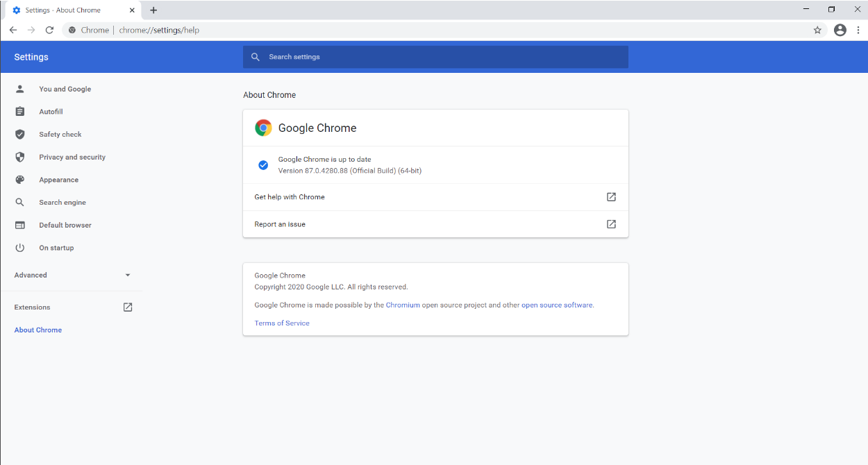Minimize the Chrome window

(x=806, y=10)
